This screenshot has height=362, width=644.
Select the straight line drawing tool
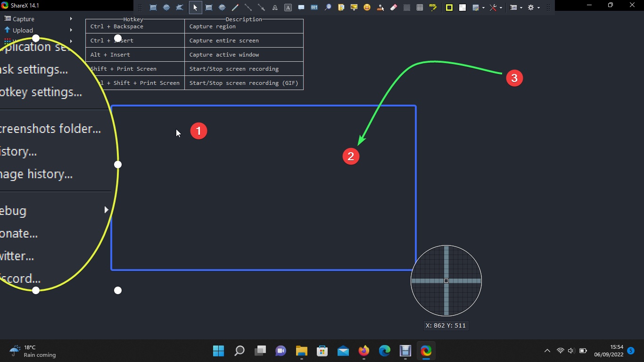tap(248, 8)
